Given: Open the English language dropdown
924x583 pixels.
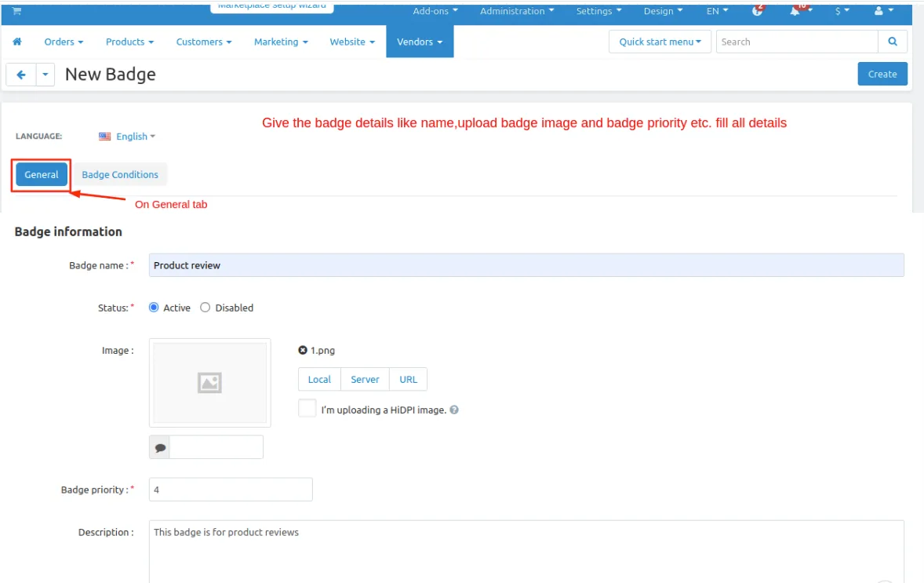Looking at the screenshot, I should [x=136, y=137].
